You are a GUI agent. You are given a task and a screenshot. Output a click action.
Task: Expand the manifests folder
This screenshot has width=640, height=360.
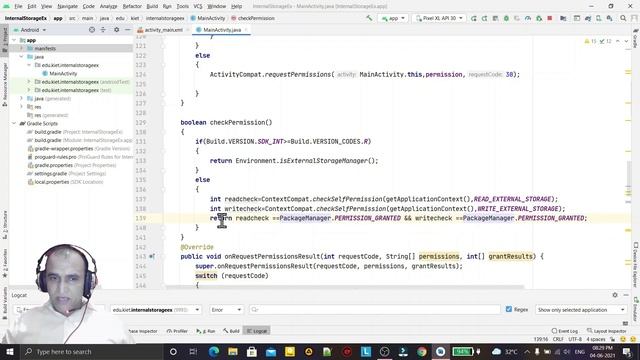22,48
